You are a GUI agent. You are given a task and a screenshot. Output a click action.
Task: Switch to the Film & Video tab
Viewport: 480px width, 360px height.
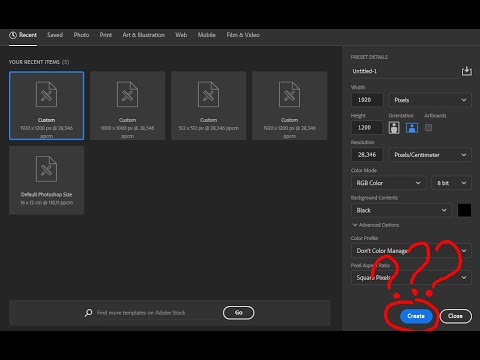pos(243,35)
